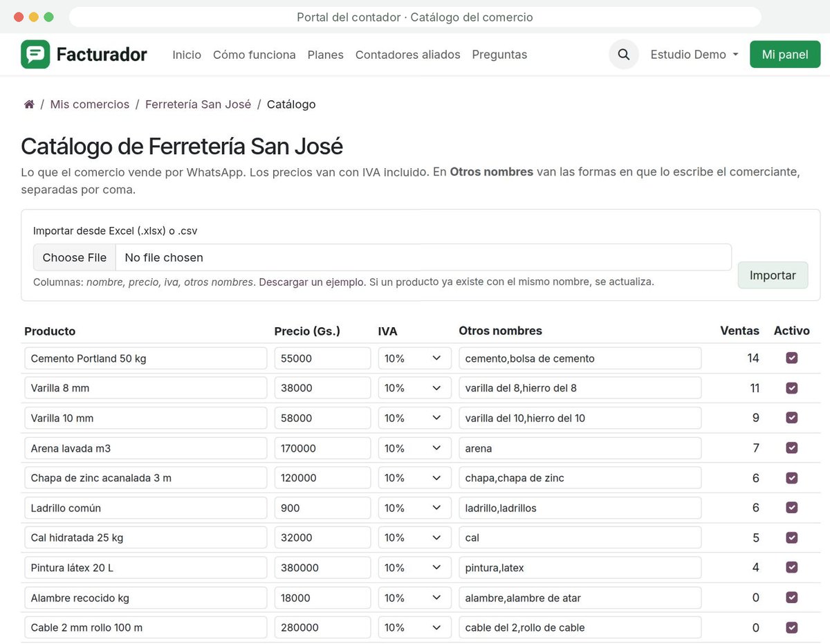The height and width of the screenshot is (644, 830).
Task: Click the Importar button
Action: (773, 275)
